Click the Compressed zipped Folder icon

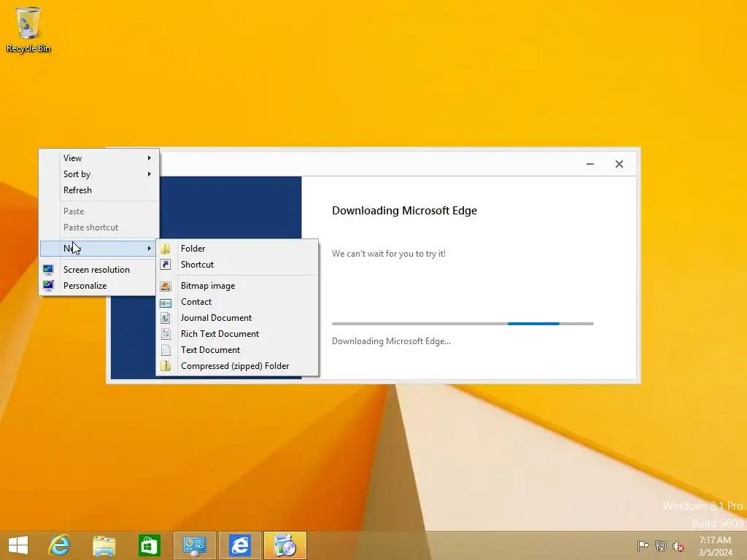[x=166, y=366]
